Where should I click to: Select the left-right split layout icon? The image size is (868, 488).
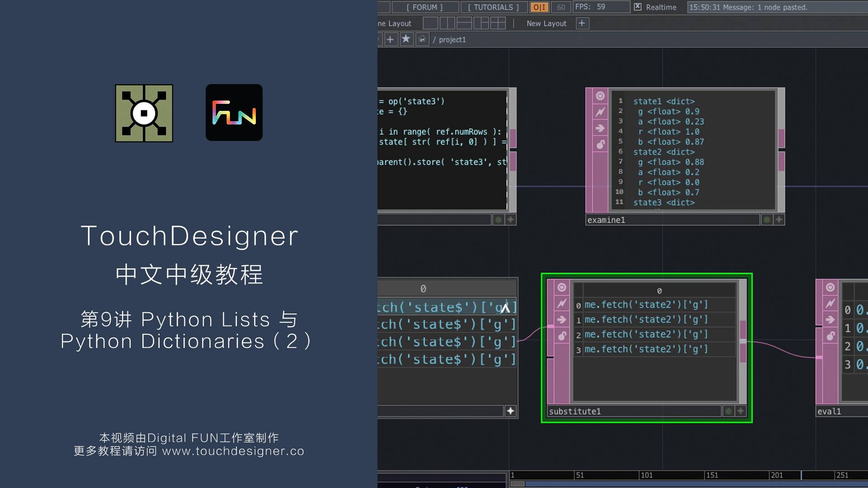click(x=447, y=23)
